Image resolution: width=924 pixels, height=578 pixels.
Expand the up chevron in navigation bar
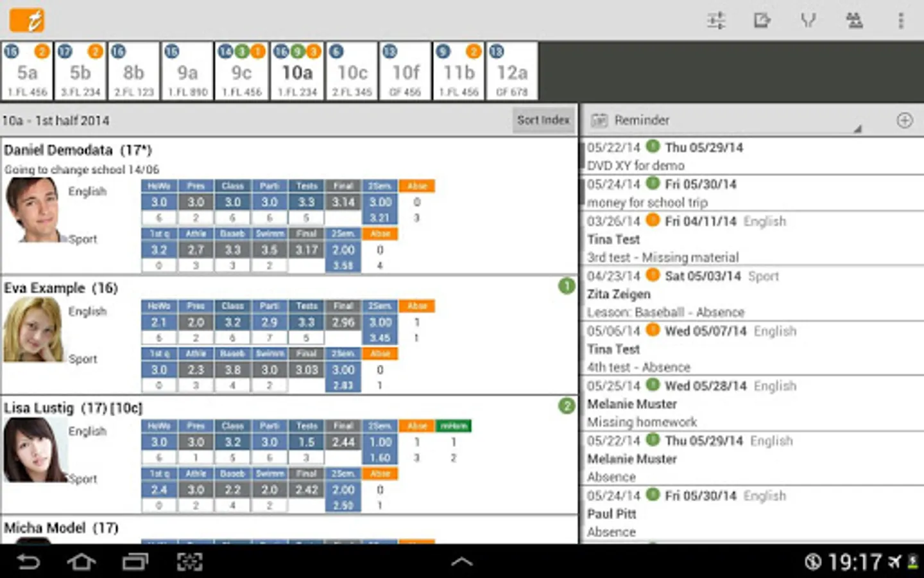click(462, 562)
